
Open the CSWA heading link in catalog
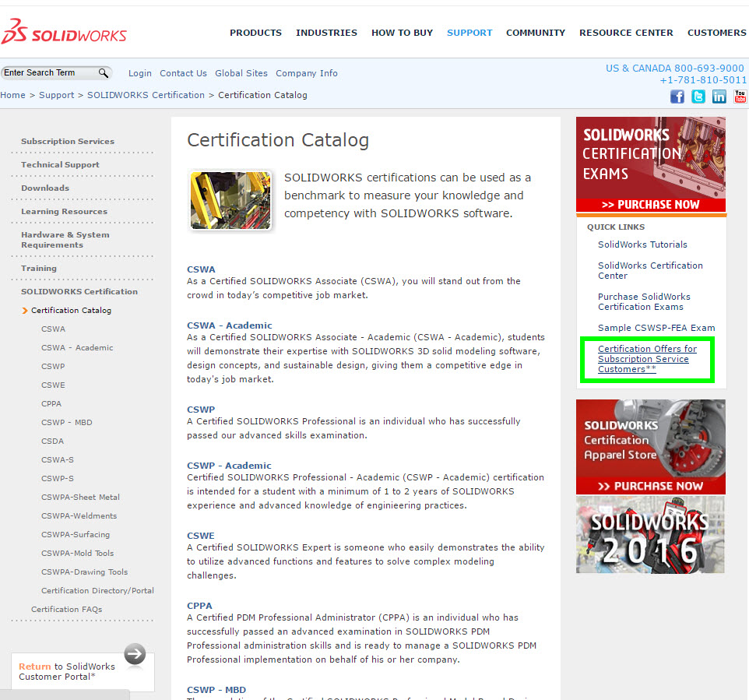tap(201, 269)
